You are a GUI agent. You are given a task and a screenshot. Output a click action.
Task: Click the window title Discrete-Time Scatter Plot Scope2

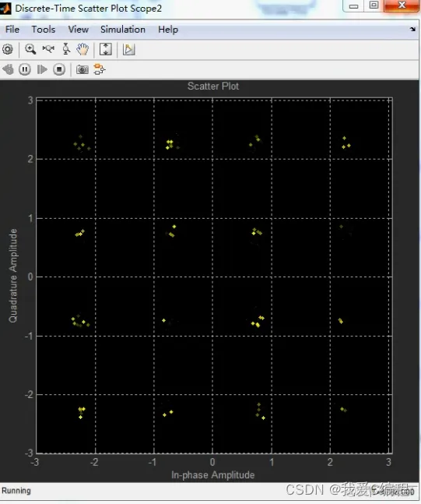[89, 9]
